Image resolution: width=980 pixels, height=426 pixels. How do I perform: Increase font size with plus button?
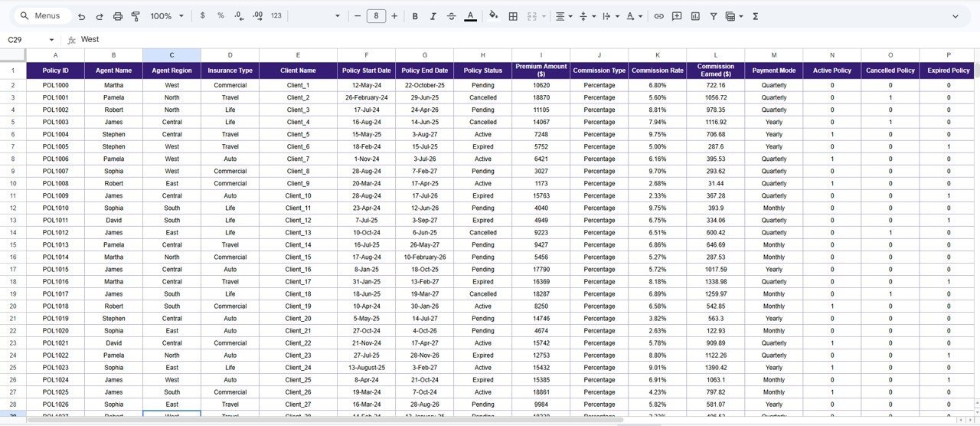click(x=394, y=16)
